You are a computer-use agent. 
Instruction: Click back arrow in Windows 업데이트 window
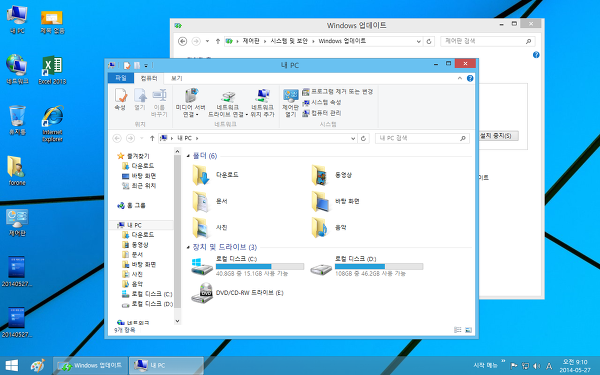(x=183, y=41)
